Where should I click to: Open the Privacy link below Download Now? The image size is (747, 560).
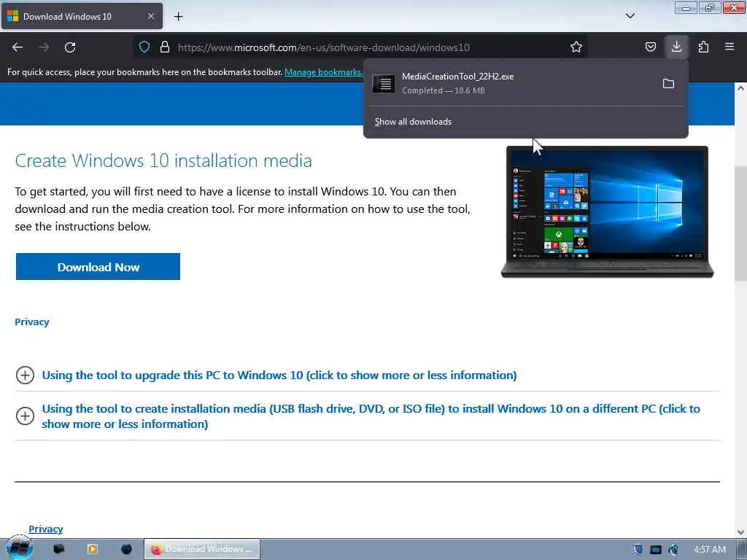click(32, 322)
